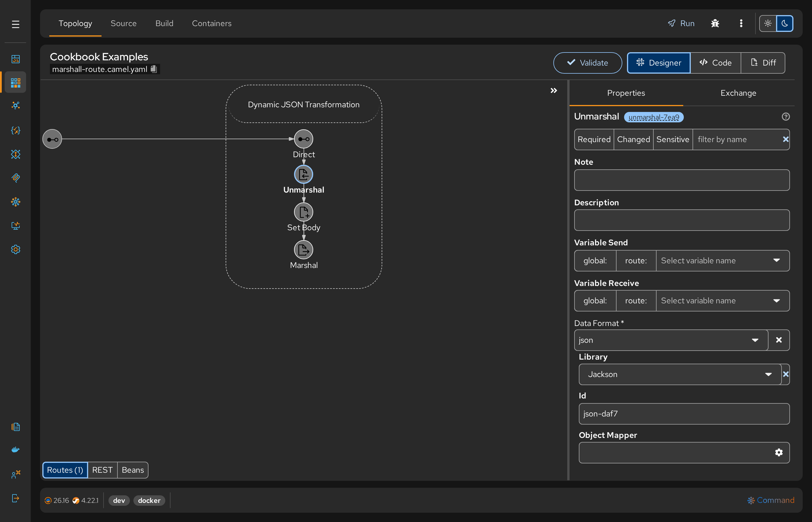
Task: Open the snowflake-shaped hub icon in sidebar
Action: 16,202
